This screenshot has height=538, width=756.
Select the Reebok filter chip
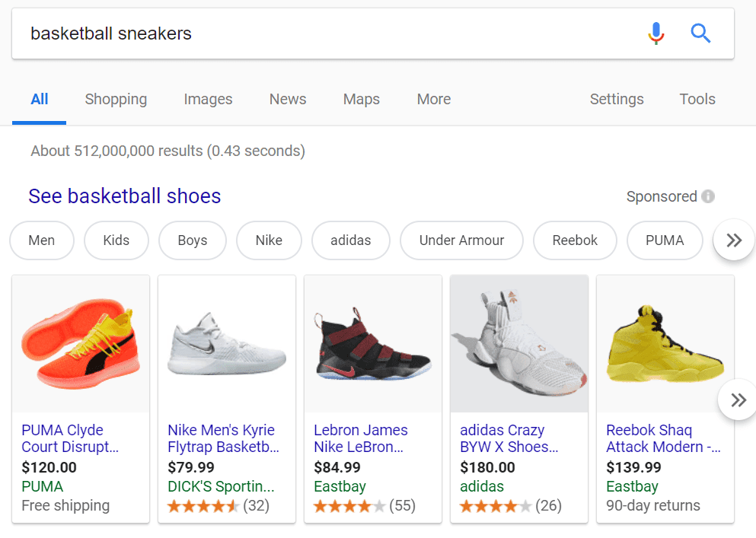coord(575,240)
